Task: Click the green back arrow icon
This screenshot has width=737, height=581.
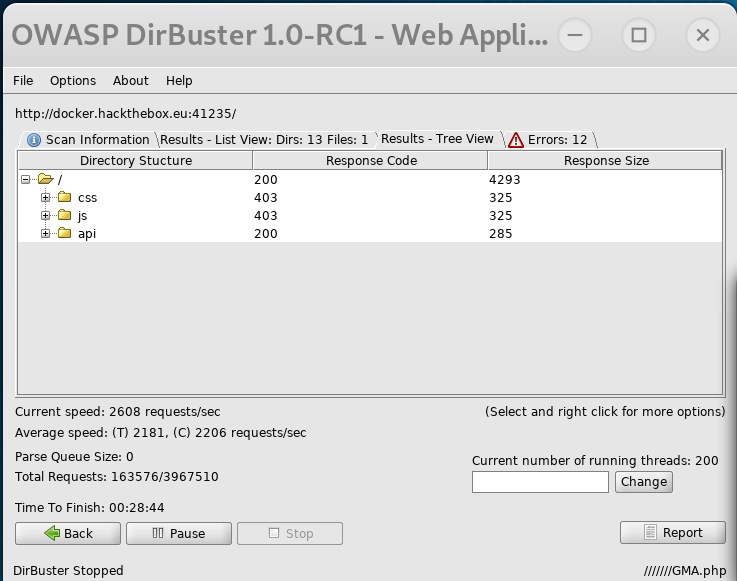Action: [x=52, y=533]
